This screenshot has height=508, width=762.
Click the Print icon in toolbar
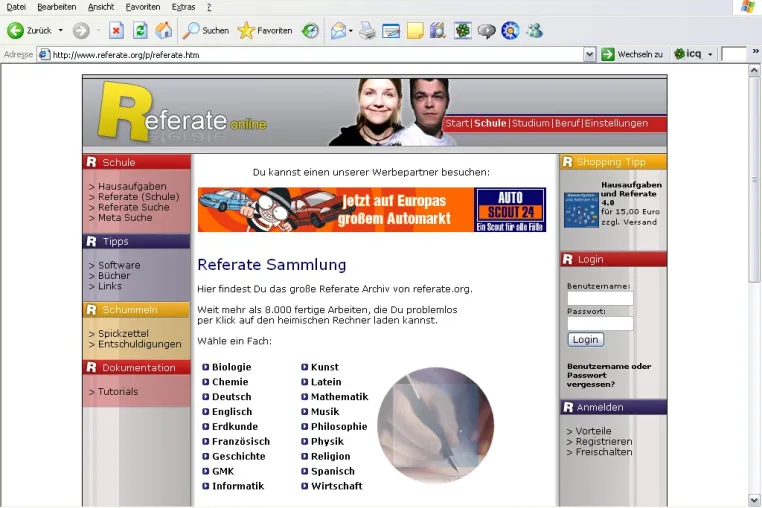tap(367, 31)
